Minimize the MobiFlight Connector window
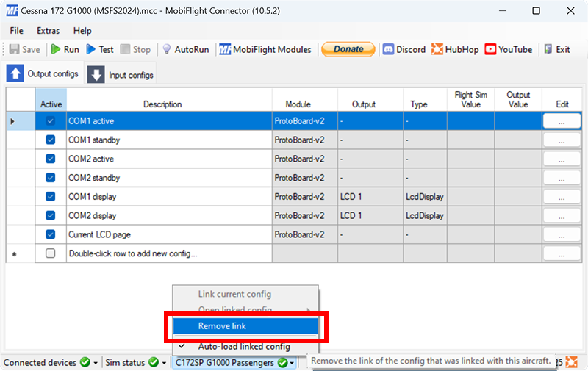 (x=503, y=11)
